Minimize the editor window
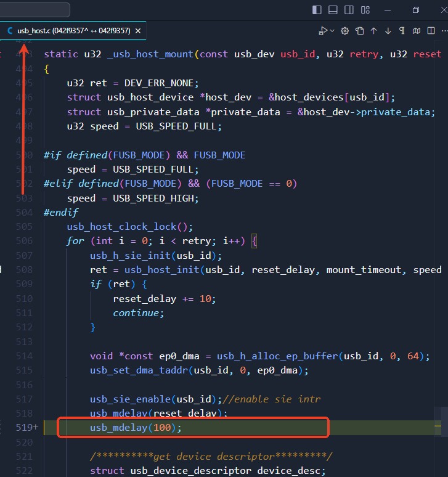448x477 pixels. [x=388, y=10]
